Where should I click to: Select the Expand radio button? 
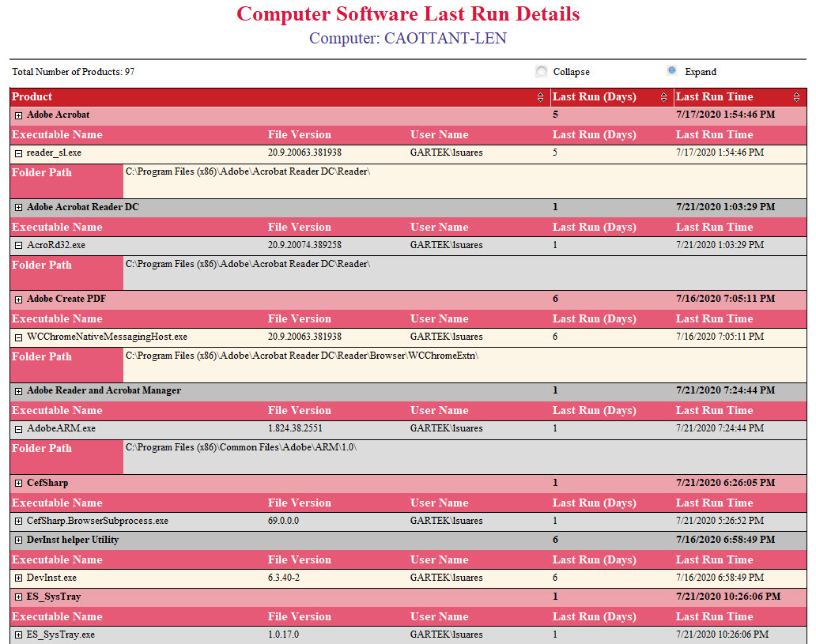671,70
